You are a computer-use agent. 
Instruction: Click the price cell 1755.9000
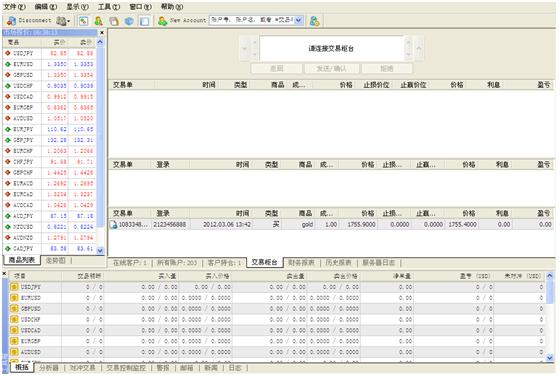pyautogui.click(x=361, y=225)
